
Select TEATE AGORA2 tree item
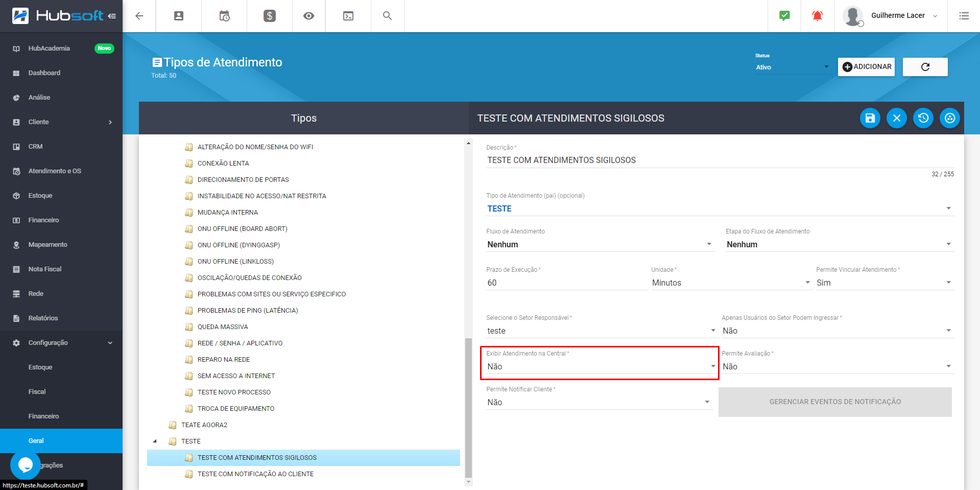coord(204,425)
